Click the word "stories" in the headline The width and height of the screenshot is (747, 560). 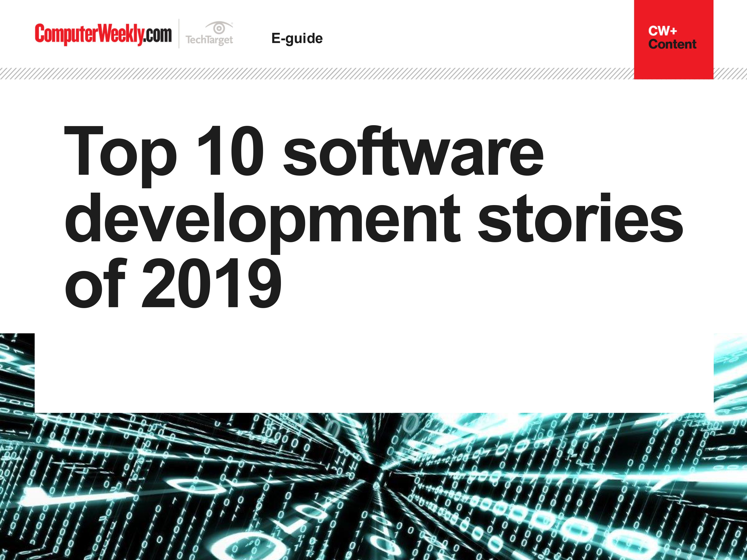[580, 218]
